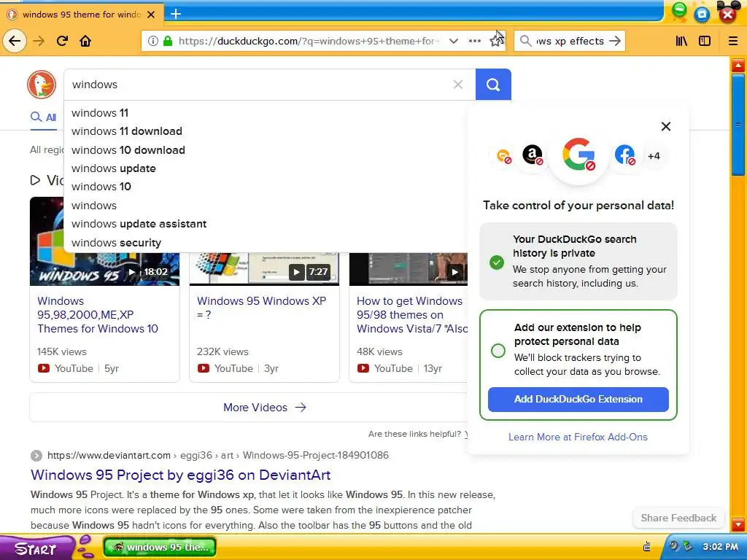Image resolution: width=747 pixels, height=560 pixels.
Task: Click the +4 more trackers badge
Action: [654, 156]
